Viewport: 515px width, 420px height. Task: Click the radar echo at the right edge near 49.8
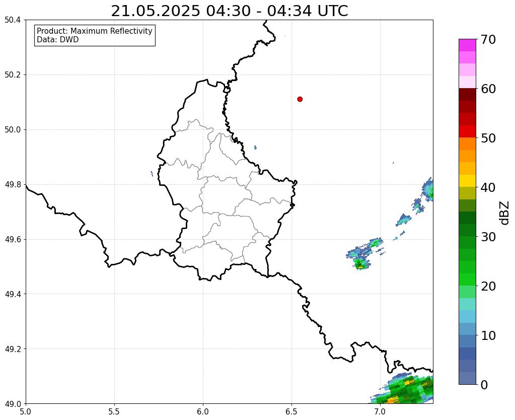click(x=428, y=189)
